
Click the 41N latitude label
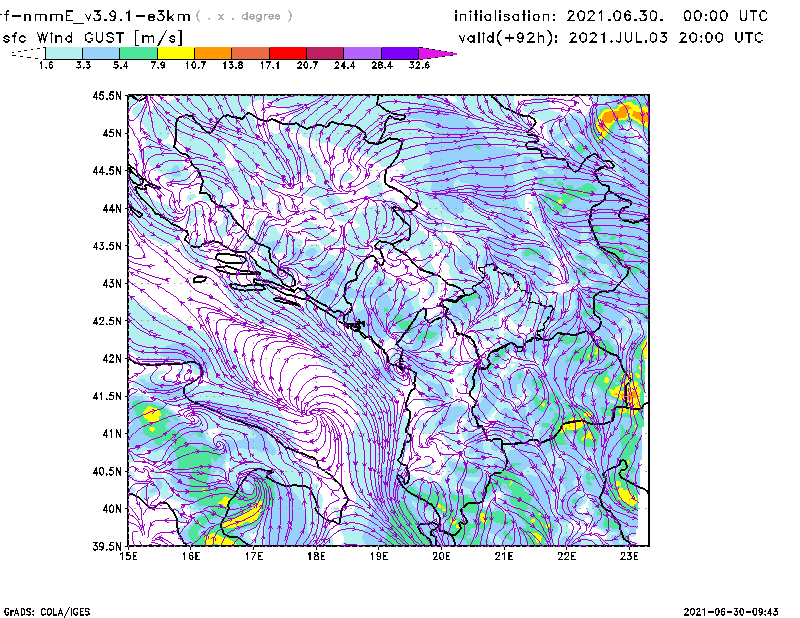(x=112, y=434)
